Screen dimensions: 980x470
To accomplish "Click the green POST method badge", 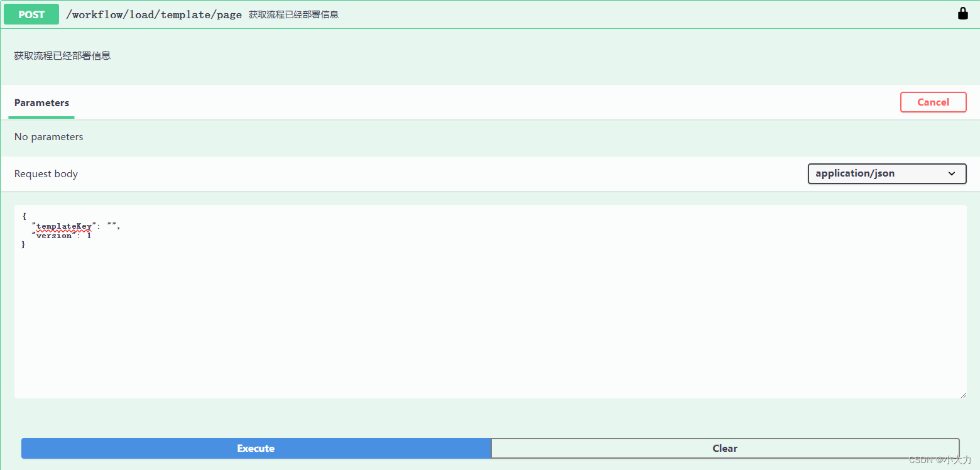I will point(31,14).
